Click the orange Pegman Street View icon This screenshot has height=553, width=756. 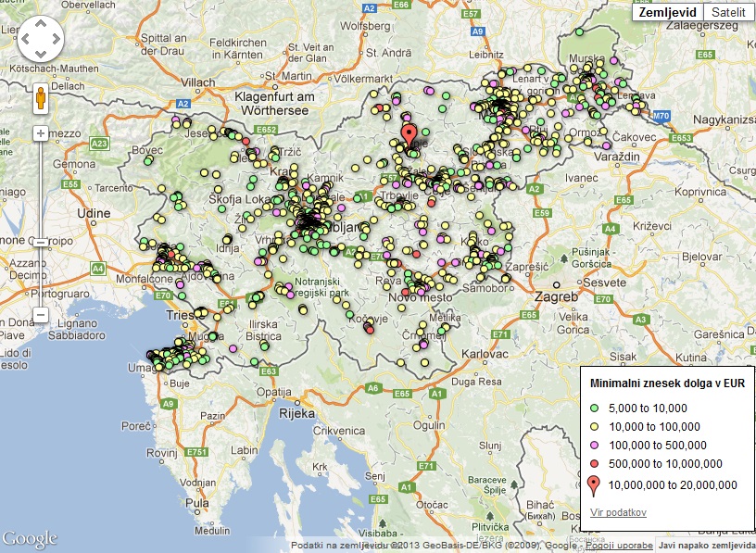click(x=41, y=97)
